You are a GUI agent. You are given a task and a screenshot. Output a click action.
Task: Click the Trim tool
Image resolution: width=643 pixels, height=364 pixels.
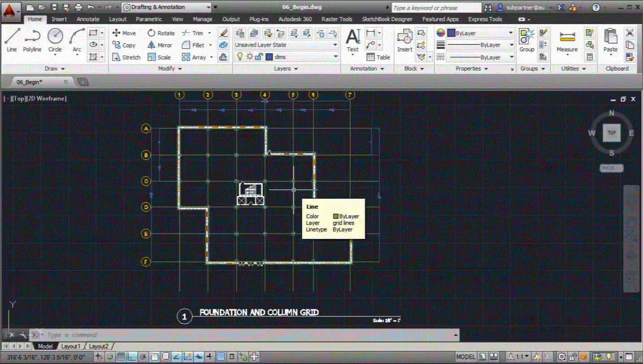193,33
